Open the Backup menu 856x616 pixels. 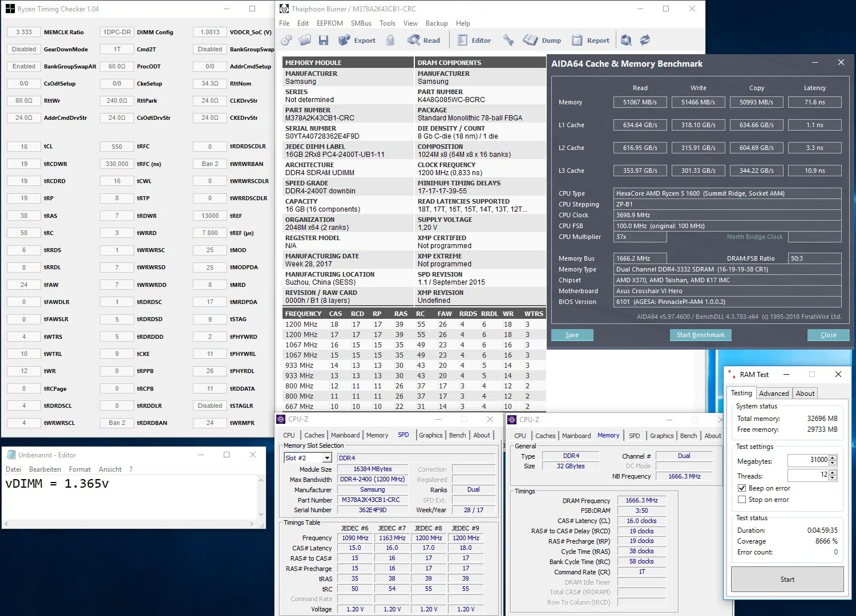coord(437,23)
